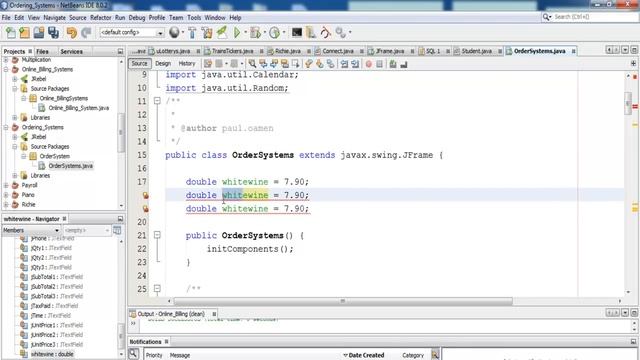The height and width of the screenshot is (360, 640).
Task: Switch to History view
Action: pos(187,64)
